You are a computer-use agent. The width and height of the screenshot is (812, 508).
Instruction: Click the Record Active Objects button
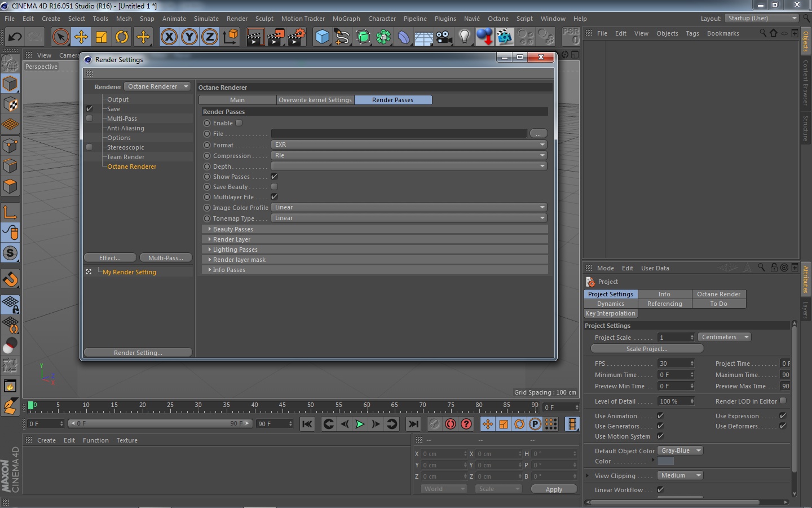pyautogui.click(x=434, y=424)
